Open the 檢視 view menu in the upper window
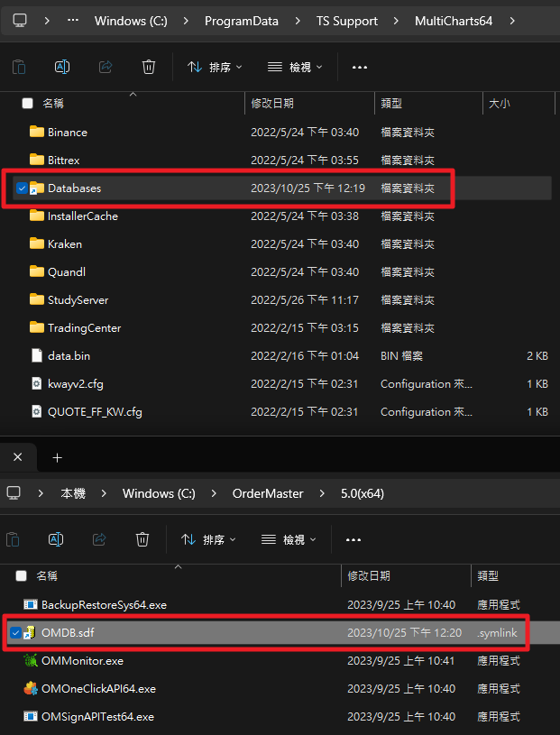This screenshot has width=560, height=735. coord(295,67)
